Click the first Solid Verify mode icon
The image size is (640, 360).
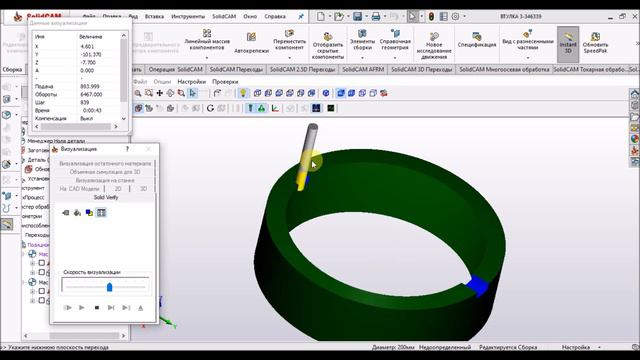pos(65,213)
